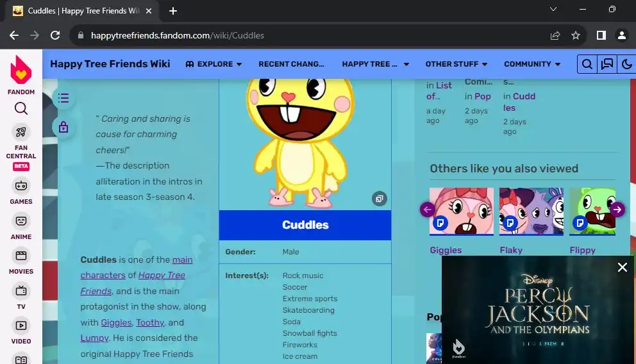The image size is (636, 364).
Task: Show previous items in the viewed carousel
Action: click(428, 210)
